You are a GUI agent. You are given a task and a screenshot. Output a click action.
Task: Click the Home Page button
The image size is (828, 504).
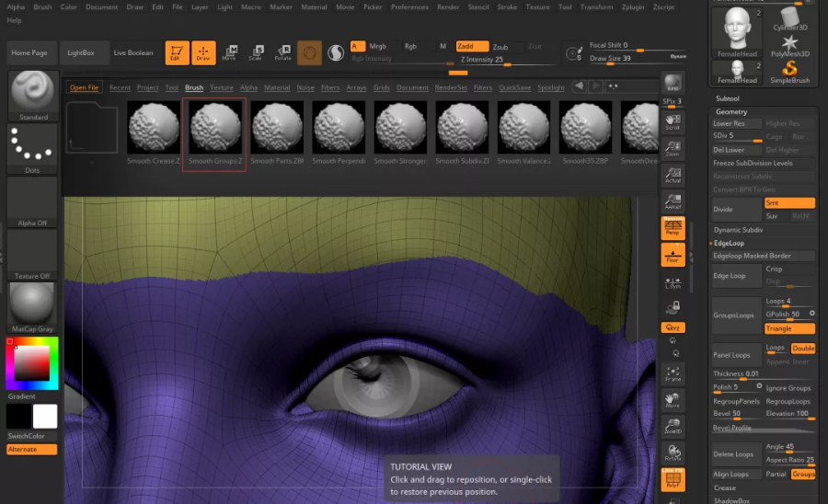pos(29,52)
